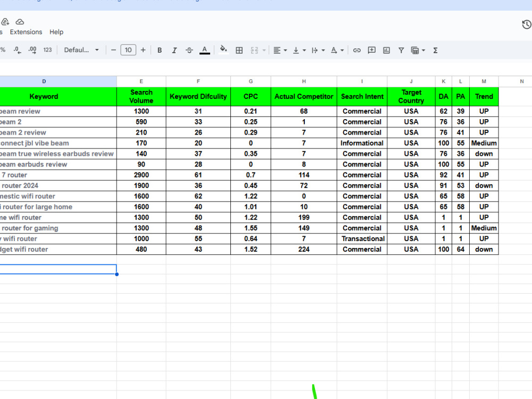Screen dimensions: 532x399
Task: Select the DA header cell
Action: 444,96
